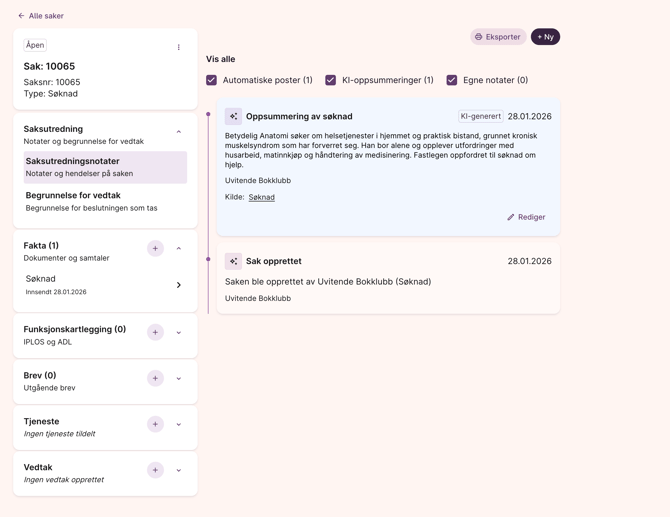The height and width of the screenshot is (517, 670).
Task: Add new item in Funksjonskartlegging section
Action: click(155, 332)
